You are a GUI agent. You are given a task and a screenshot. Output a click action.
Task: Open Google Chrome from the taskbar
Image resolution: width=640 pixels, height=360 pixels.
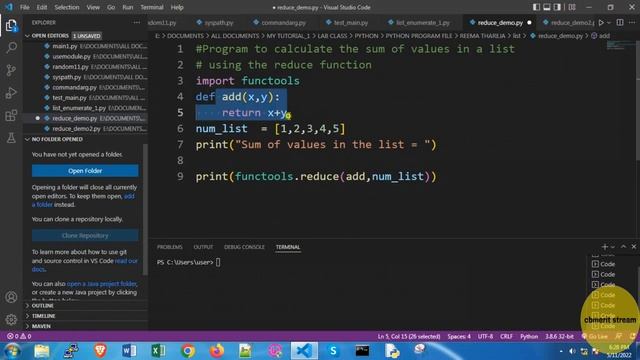tap(188, 351)
